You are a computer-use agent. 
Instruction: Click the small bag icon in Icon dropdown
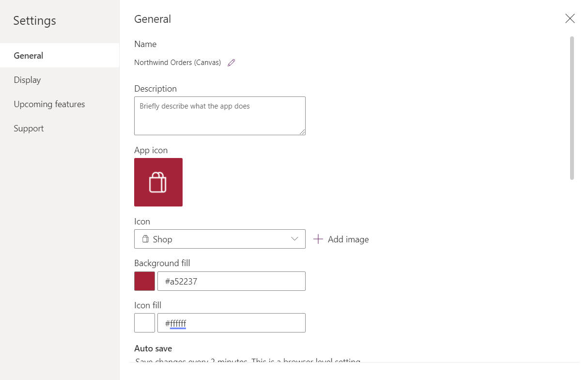145,239
